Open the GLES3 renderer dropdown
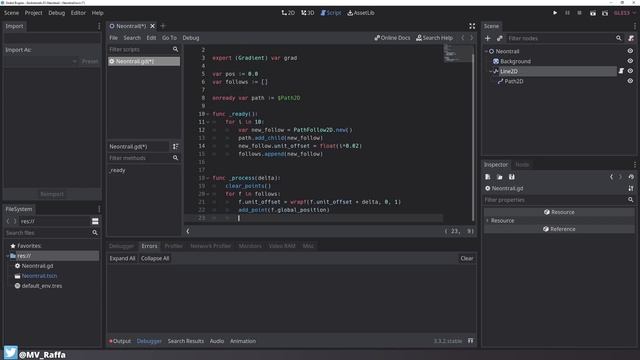The image size is (640, 360). point(624,13)
